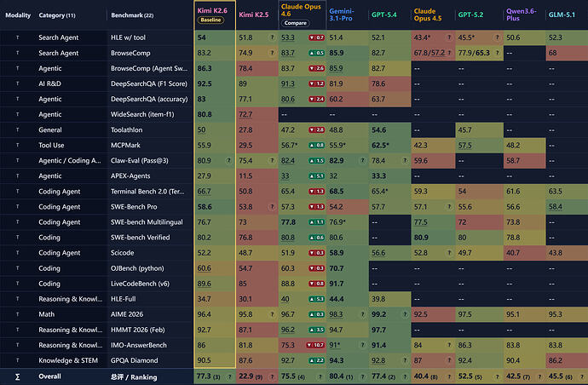Sort by the Modality column header
This screenshot has width=588, height=385.
[18, 15]
